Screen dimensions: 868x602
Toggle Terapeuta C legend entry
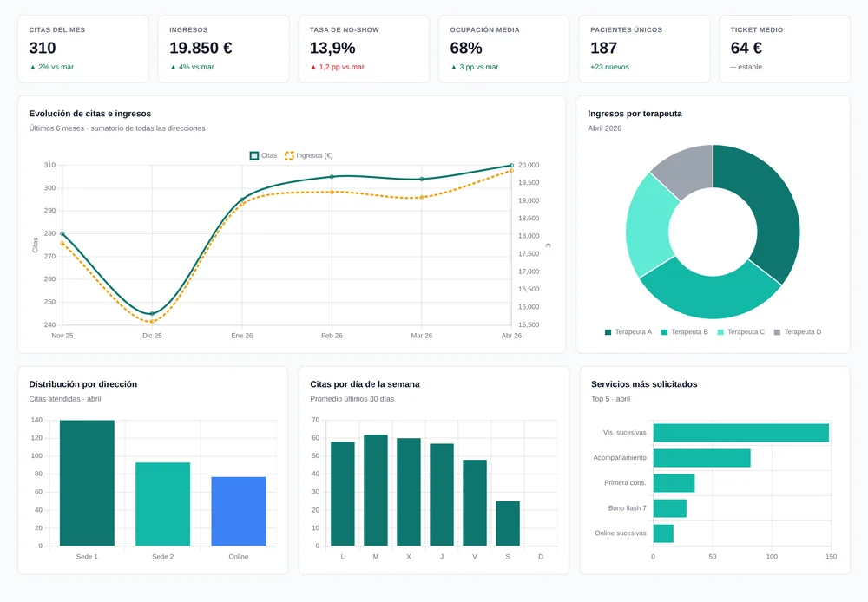pos(740,332)
